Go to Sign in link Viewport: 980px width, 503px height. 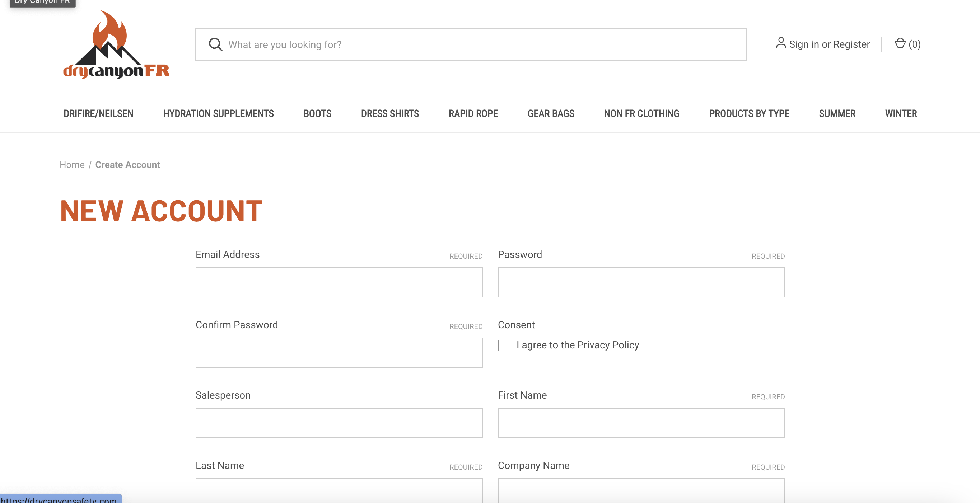[804, 44]
